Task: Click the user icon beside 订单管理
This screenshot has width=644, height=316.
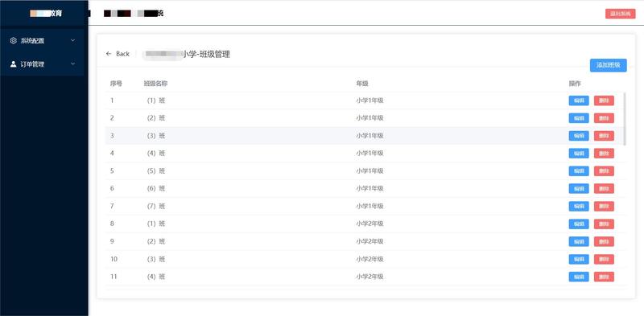Action: coord(13,64)
